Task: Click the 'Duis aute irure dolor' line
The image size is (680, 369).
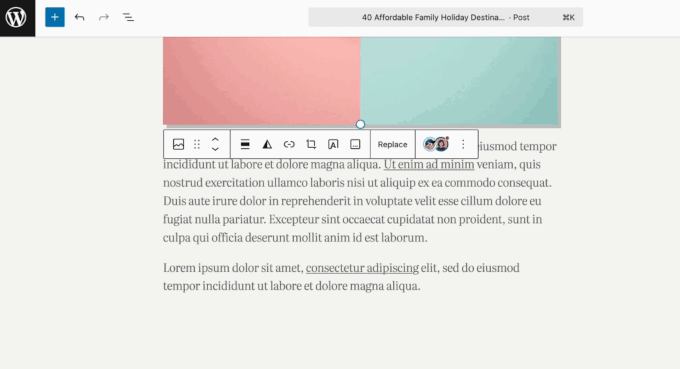Action: (x=352, y=201)
